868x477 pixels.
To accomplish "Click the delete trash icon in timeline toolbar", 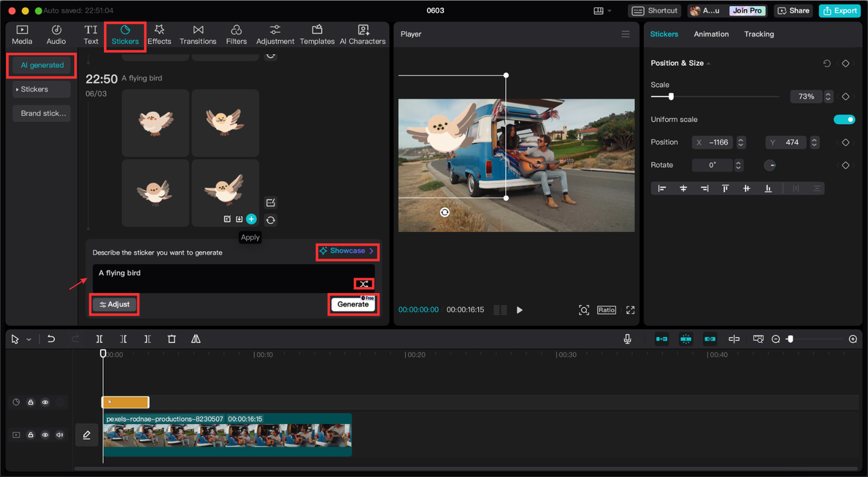I will (172, 339).
